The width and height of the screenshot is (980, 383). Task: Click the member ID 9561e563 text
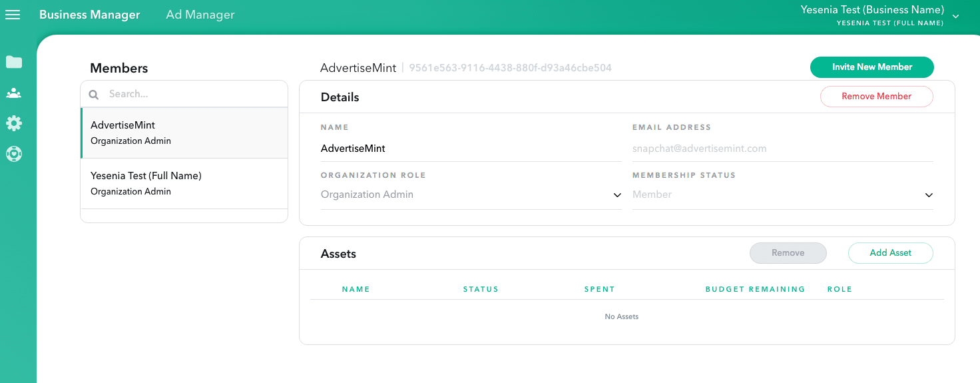[510, 68]
